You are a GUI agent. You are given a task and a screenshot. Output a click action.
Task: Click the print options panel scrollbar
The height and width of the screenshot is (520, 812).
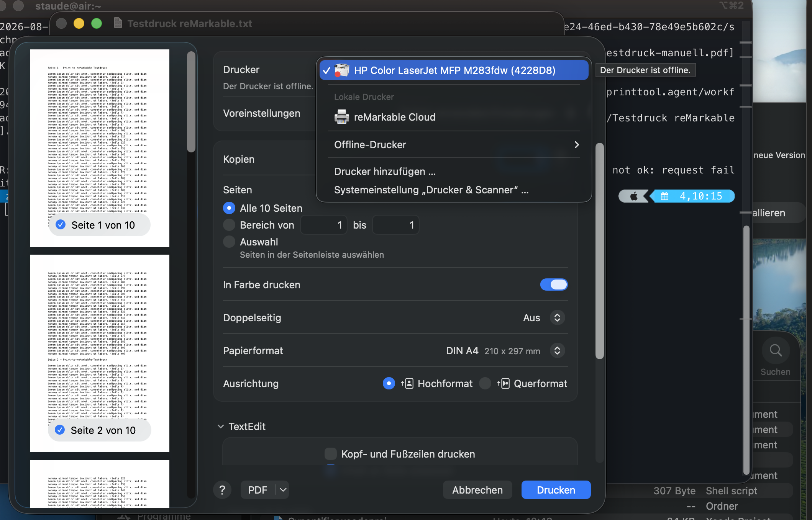point(600,251)
